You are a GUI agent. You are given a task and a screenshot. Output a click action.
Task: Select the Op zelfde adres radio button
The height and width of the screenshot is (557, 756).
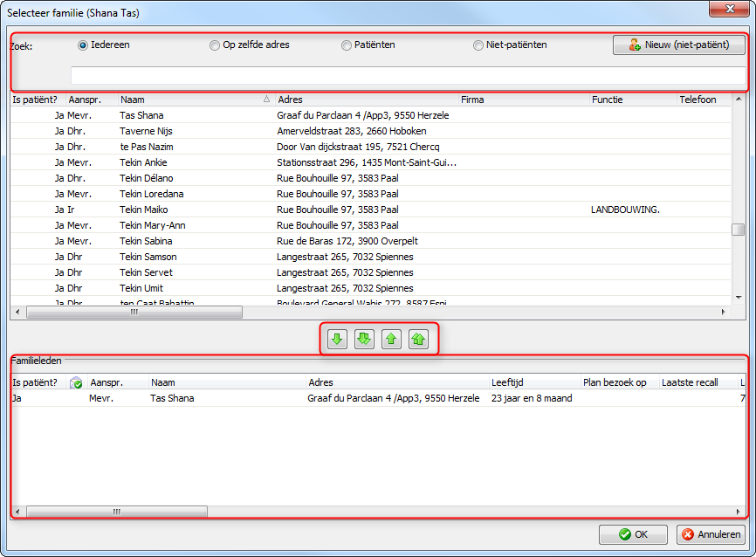click(x=214, y=45)
